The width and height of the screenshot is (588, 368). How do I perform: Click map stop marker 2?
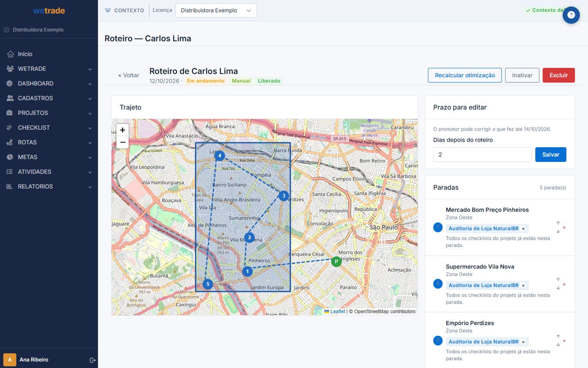[x=249, y=237]
